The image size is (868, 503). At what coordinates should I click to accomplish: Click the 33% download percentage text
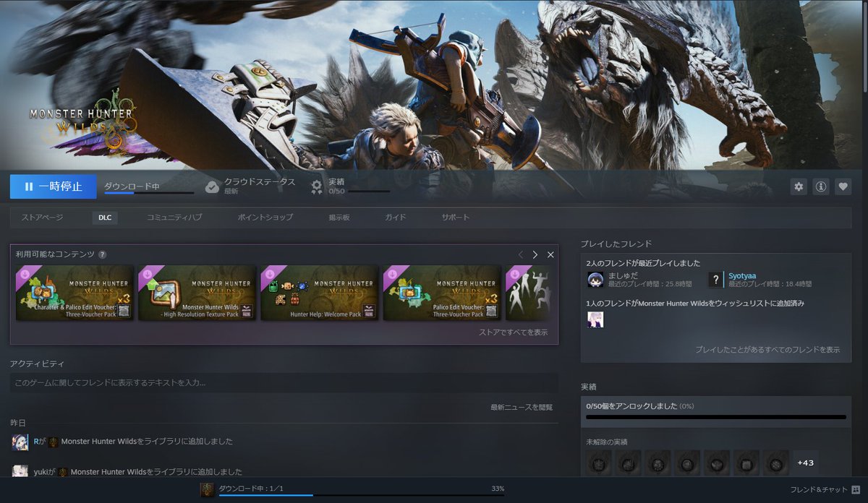tap(498, 489)
